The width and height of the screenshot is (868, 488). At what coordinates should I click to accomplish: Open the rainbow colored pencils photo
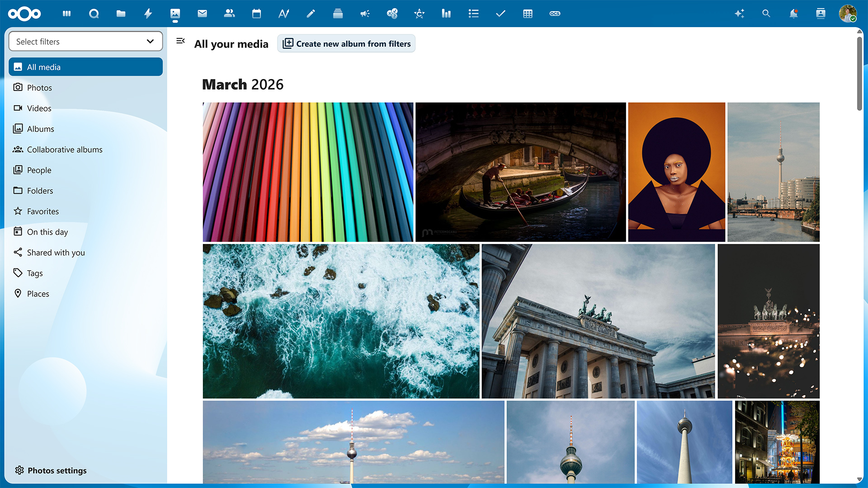pos(308,172)
